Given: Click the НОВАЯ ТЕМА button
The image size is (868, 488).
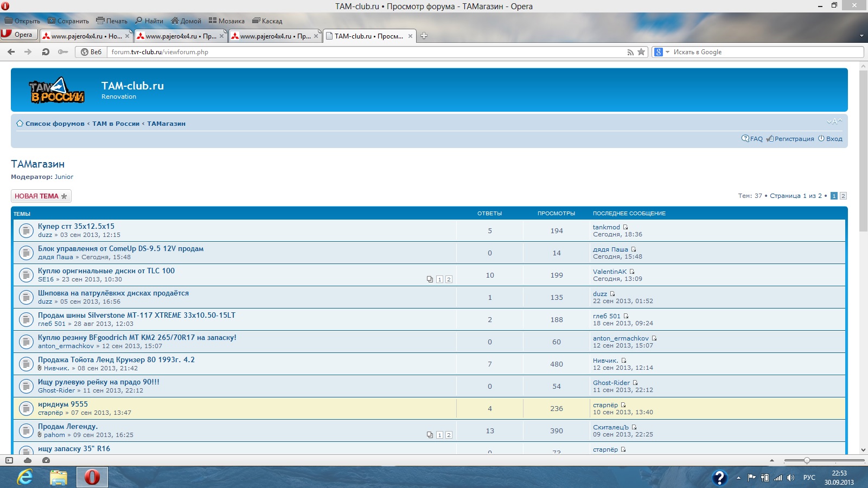Looking at the screenshot, I should (41, 196).
